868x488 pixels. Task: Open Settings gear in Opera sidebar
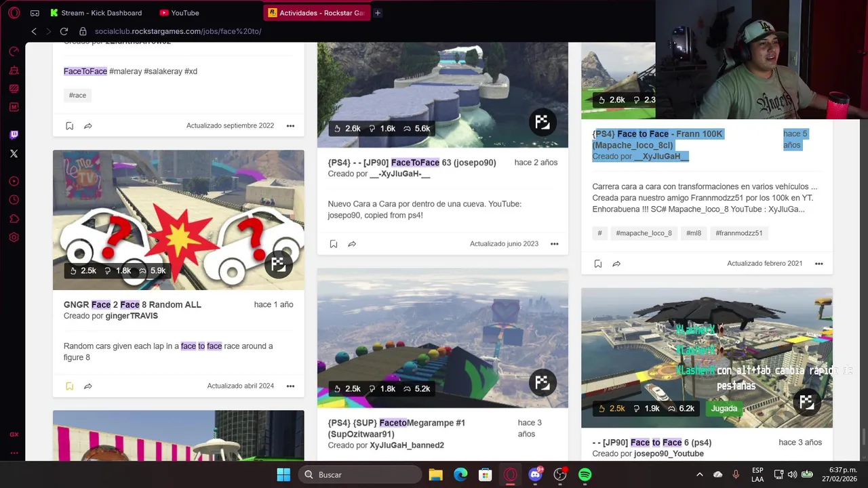(x=14, y=237)
